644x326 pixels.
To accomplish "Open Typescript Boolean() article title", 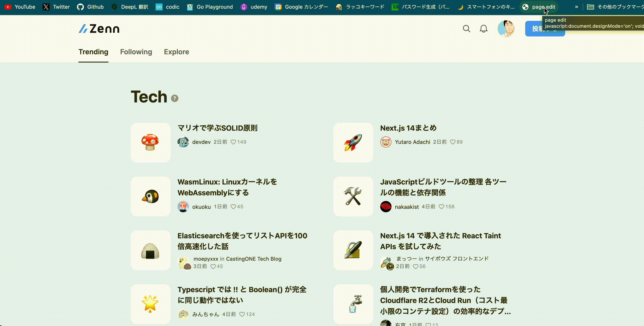I will click(x=242, y=295).
